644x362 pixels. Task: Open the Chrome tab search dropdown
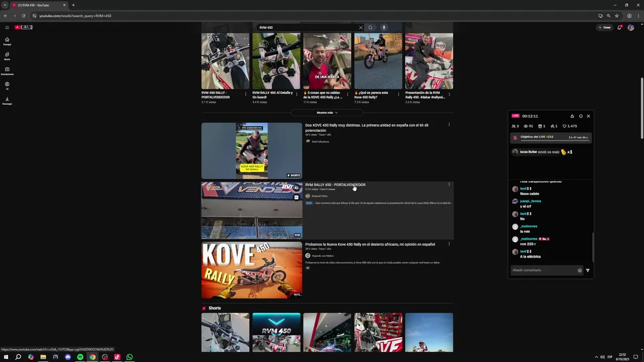click(5, 5)
